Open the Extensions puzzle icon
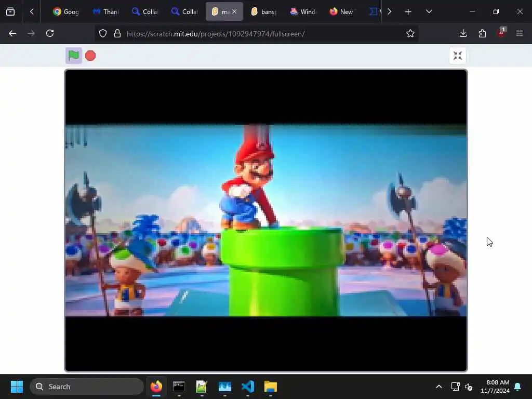532x399 pixels. click(x=482, y=33)
